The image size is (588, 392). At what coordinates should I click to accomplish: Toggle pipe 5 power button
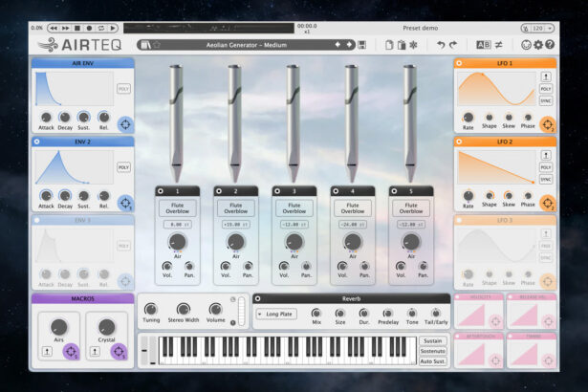point(394,191)
